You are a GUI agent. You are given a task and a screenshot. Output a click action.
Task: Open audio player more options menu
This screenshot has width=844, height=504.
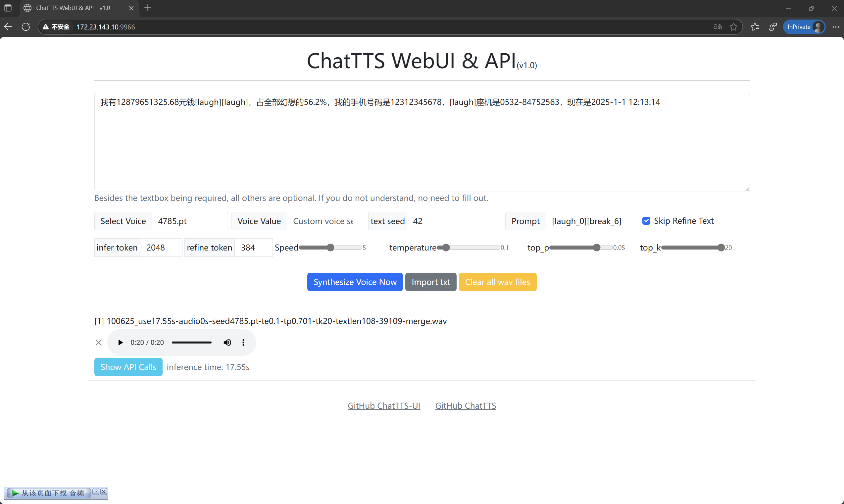click(x=243, y=342)
